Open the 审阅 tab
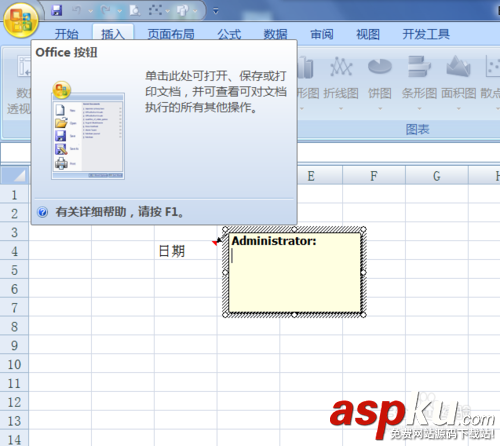 click(x=322, y=34)
